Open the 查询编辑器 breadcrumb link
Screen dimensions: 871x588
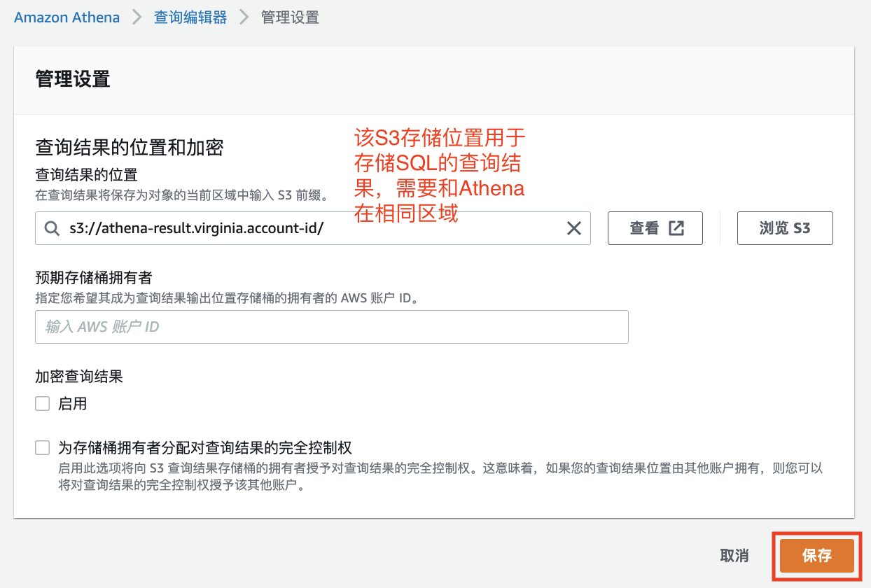tap(190, 17)
